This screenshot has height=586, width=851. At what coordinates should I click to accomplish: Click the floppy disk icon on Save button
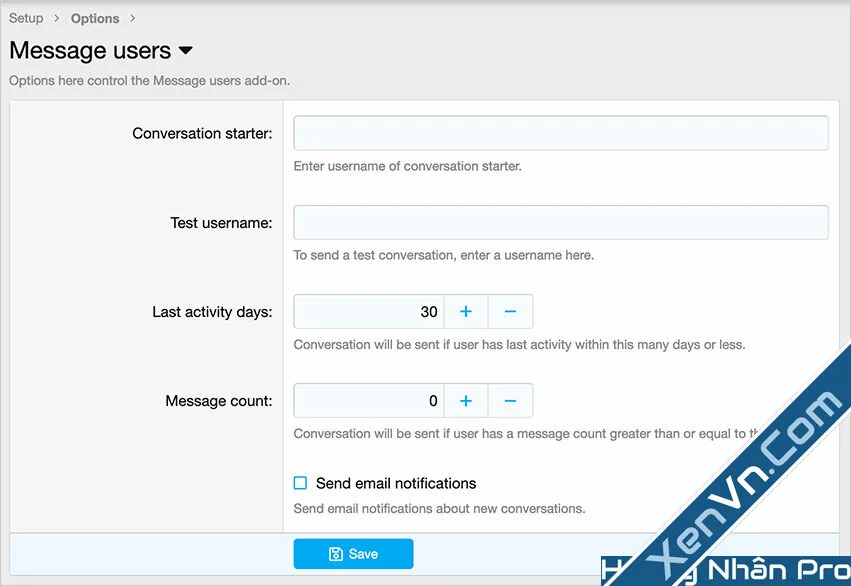(337, 553)
